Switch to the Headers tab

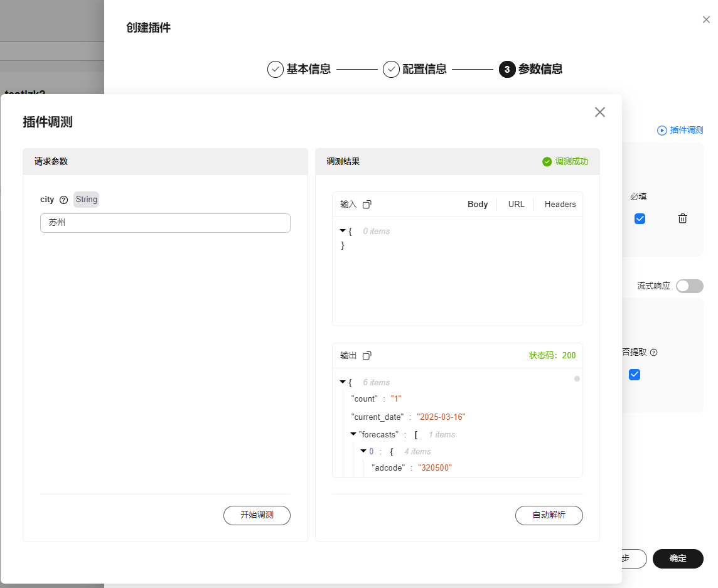pyautogui.click(x=560, y=204)
